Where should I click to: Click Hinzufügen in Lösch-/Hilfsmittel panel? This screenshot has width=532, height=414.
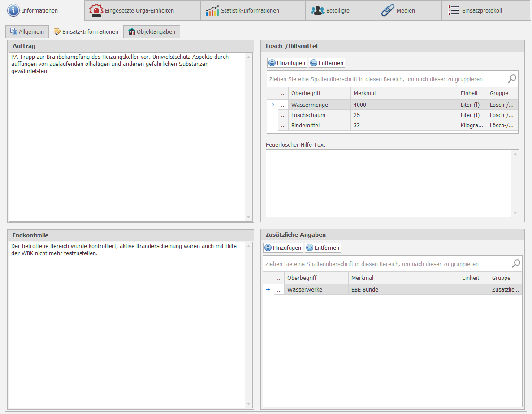click(x=287, y=63)
